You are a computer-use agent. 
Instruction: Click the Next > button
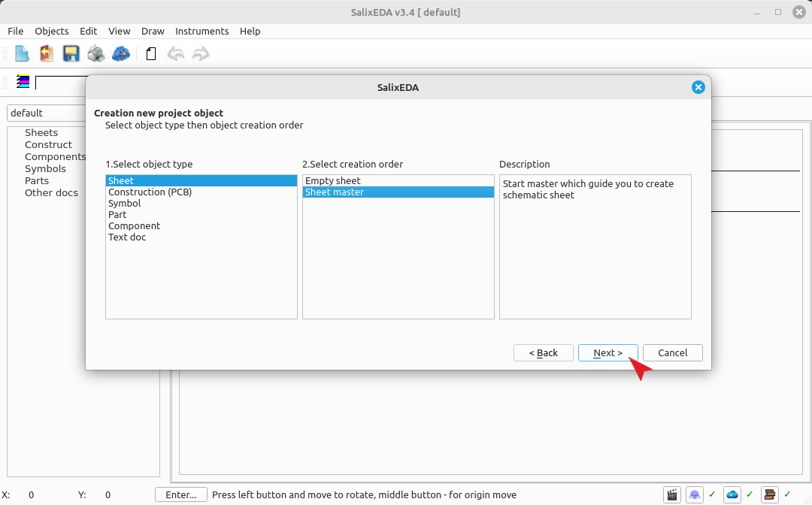(608, 353)
